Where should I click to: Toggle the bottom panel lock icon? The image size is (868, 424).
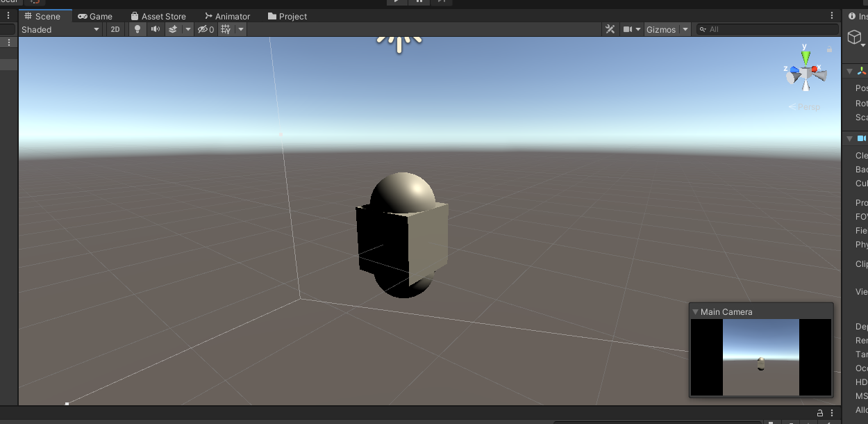coord(819,413)
